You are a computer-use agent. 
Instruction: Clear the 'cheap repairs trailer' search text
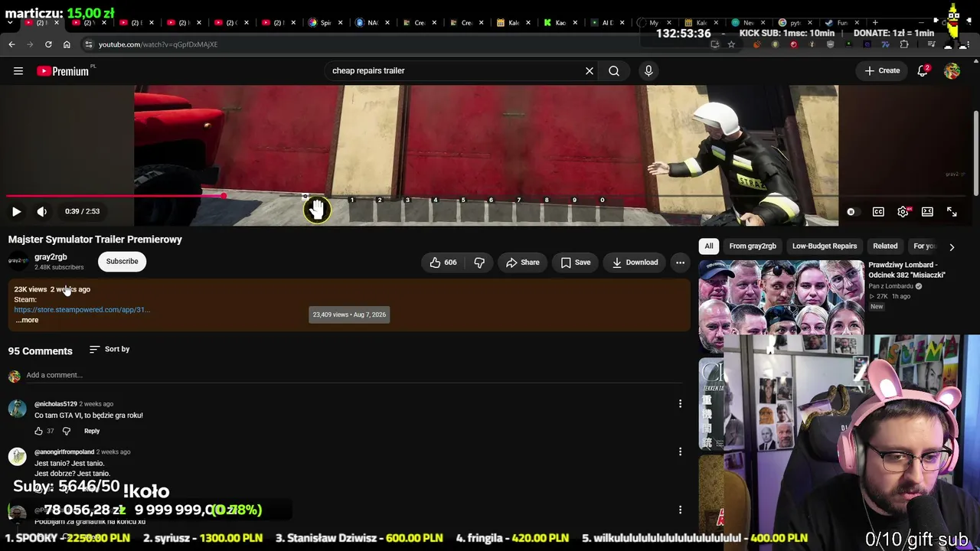click(x=590, y=71)
